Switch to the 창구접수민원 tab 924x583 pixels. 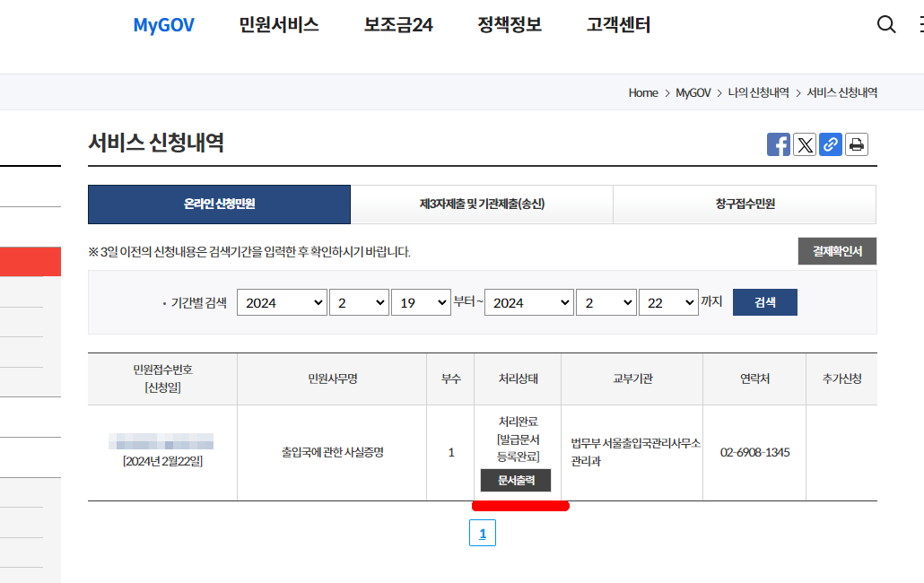(x=745, y=204)
